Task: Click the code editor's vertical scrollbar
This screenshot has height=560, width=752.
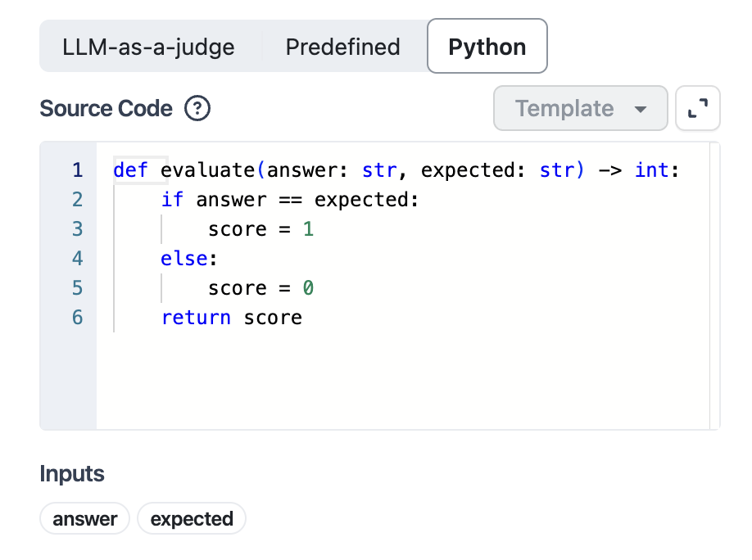Action: click(x=714, y=285)
